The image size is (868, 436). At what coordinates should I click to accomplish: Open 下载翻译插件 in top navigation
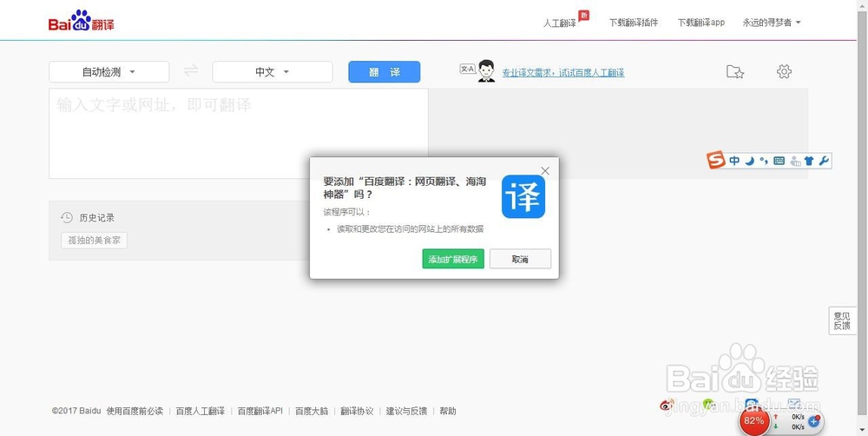pyautogui.click(x=634, y=23)
